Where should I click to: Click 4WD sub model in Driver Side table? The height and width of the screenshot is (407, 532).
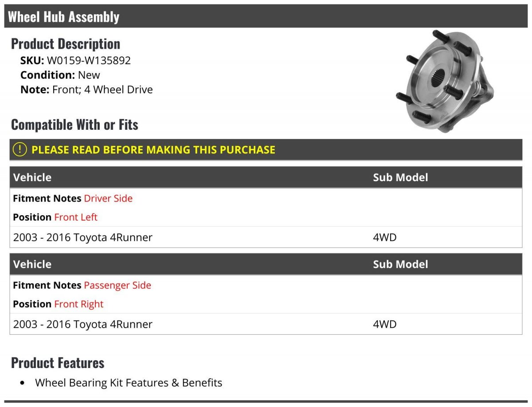(385, 237)
